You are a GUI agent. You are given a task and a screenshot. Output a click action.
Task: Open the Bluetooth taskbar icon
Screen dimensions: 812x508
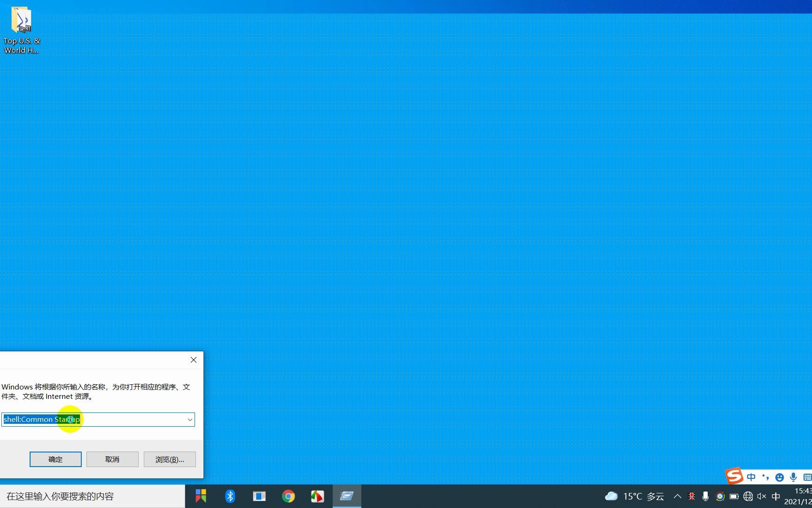(x=230, y=496)
